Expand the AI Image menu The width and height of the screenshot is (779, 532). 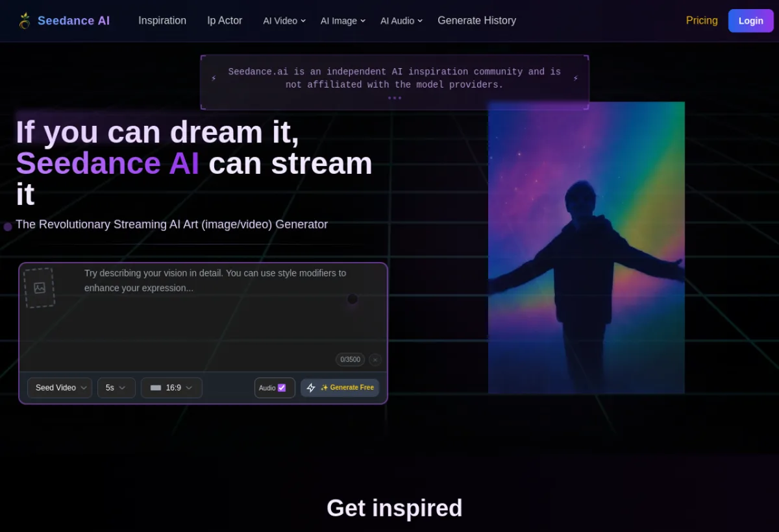point(343,21)
